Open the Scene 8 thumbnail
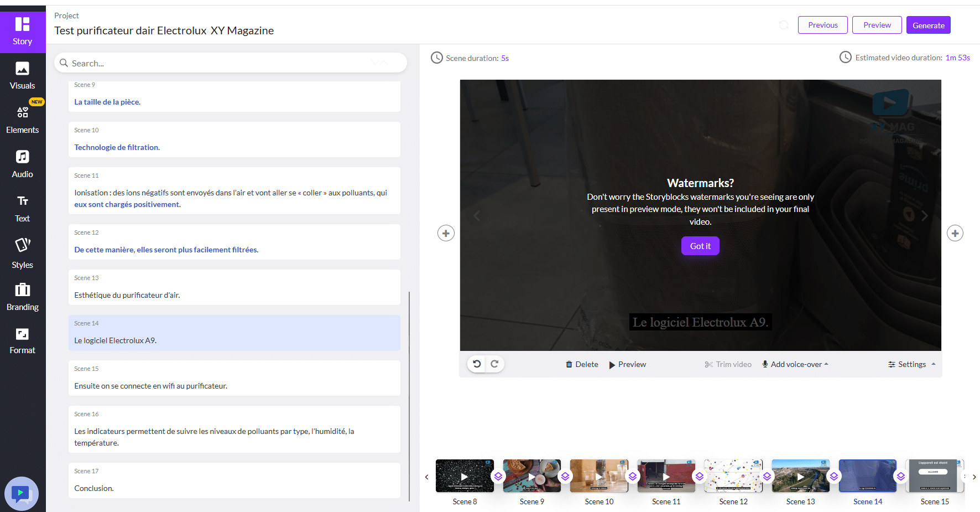 [x=465, y=476]
